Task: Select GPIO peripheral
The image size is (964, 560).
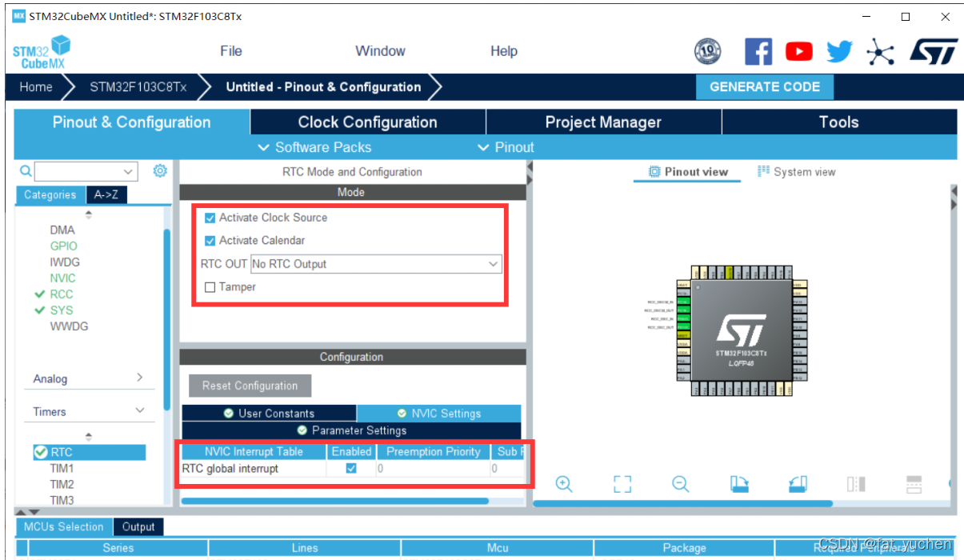Action: (63, 246)
